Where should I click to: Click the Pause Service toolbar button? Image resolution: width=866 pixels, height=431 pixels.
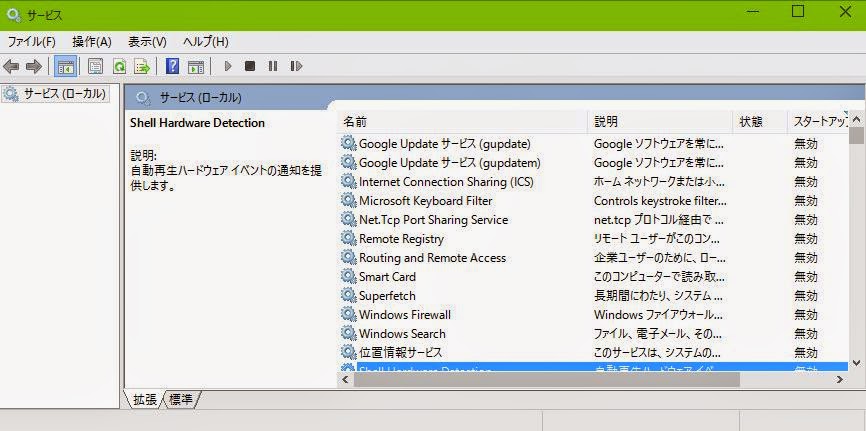pos(273,66)
